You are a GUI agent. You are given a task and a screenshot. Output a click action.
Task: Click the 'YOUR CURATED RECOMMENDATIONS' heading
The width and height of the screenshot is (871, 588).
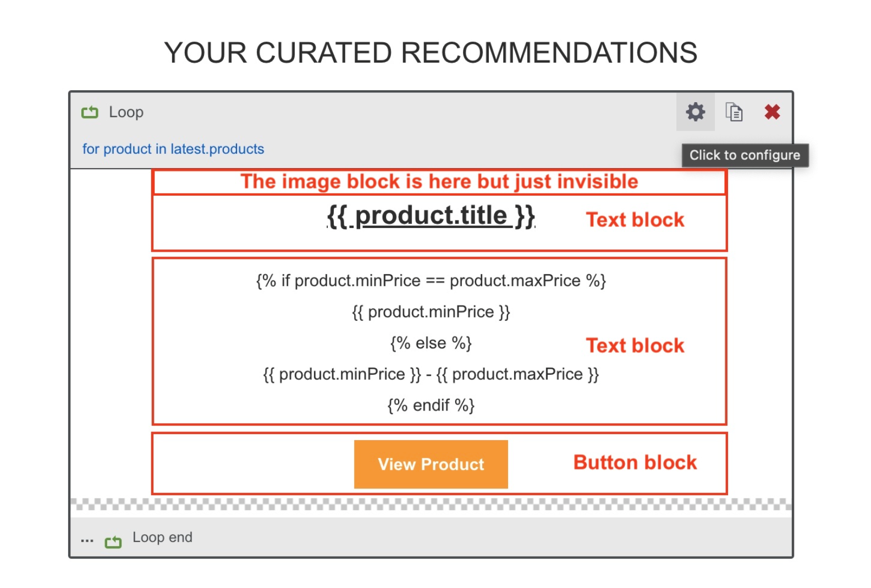[431, 53]
